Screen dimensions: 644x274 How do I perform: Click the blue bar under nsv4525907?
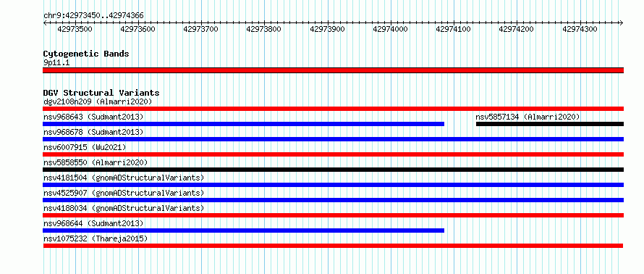[x=334, y=200]
